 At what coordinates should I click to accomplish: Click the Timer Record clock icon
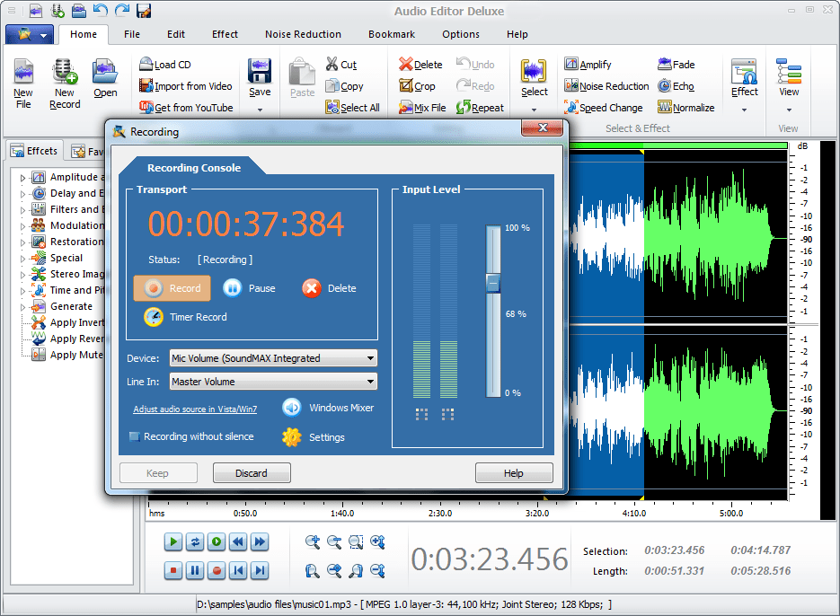pyautogui.click(x=154, y=317)
